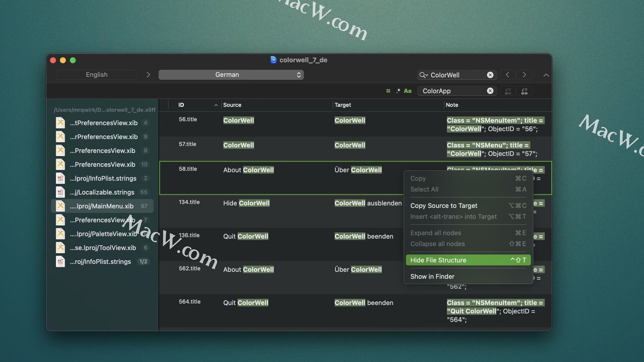644x362 pixels.
Task: Click Quit ColorWell source in row 136.title
Action: tap(246, 236)
